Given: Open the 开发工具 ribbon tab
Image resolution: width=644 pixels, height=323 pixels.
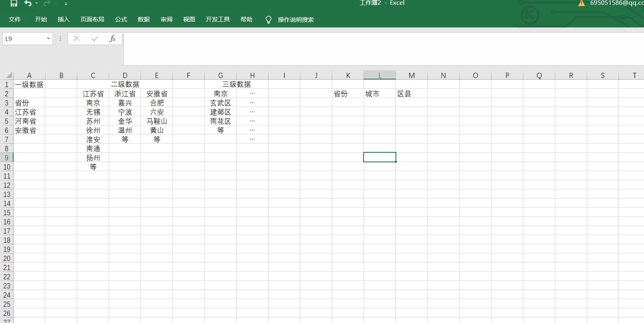Looking at the screenshot, I should click(218, 19).
